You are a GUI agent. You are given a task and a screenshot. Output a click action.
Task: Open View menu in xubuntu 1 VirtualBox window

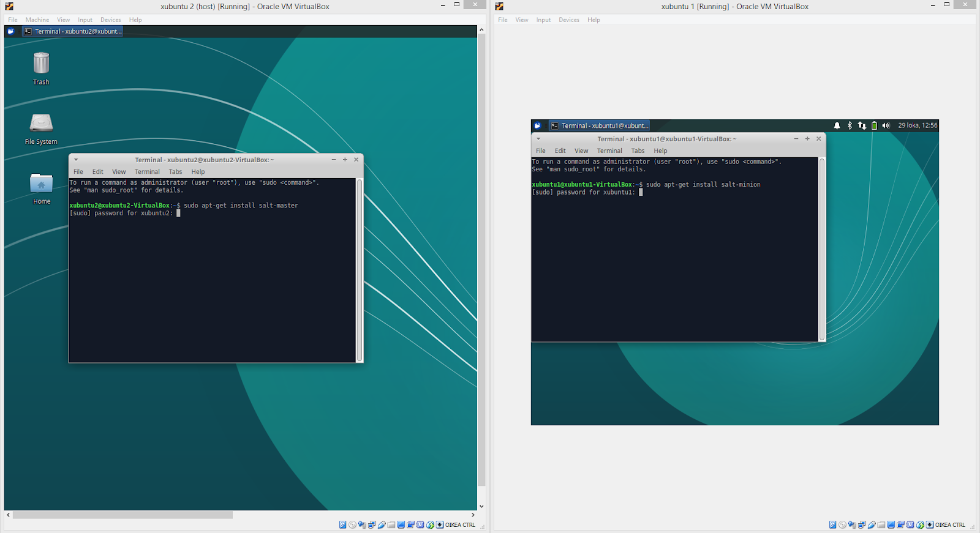(522, 20)
